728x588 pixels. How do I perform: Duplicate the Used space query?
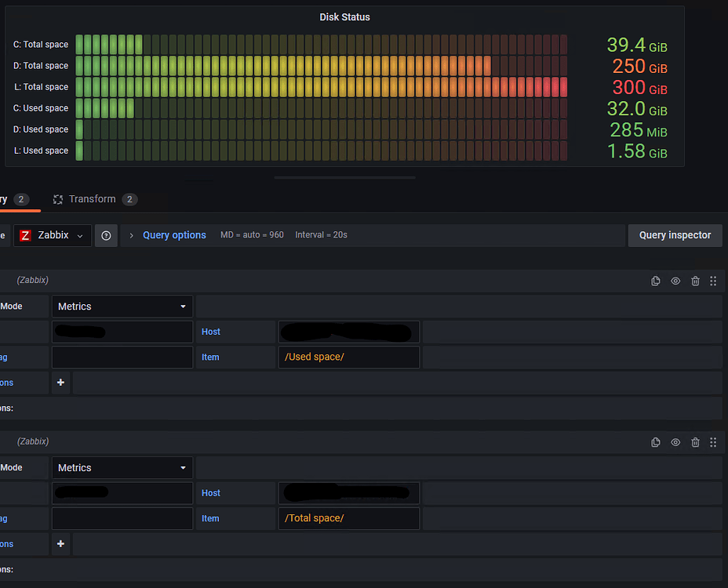click(656, 281)
